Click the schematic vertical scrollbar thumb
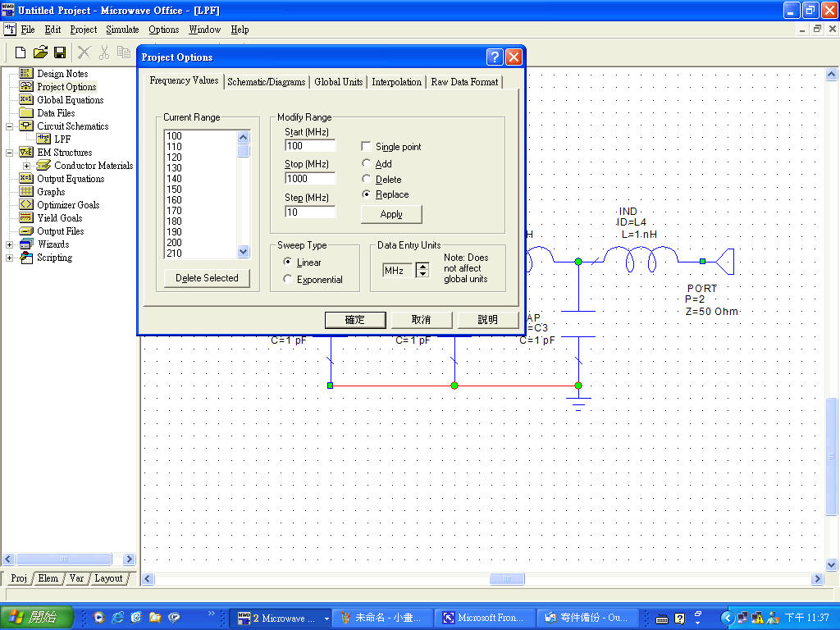Viewport: 840px width, 630px height. coord(832,456)
